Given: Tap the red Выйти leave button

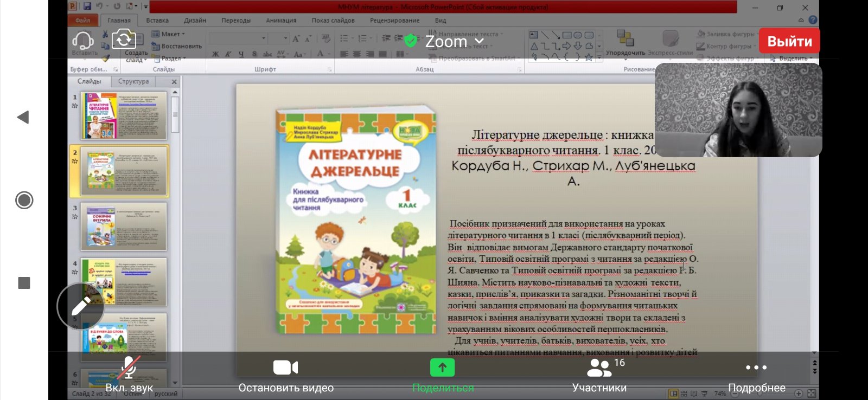Looking at the screenshot, I should pyautogui.click(x=789, y=41).
